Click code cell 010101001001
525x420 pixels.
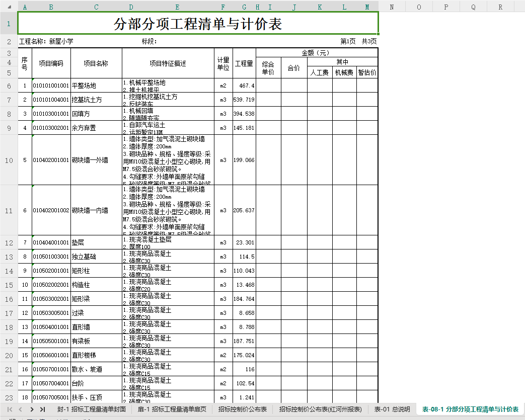coord(51,86)
